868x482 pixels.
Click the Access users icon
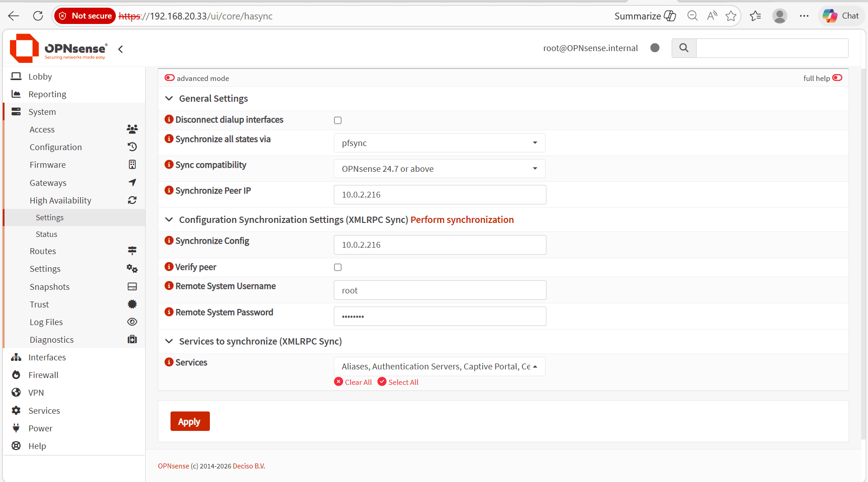132,129
